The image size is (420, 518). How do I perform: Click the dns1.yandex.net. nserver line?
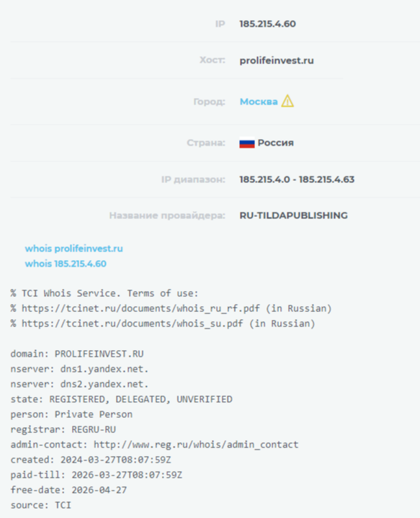pyautogui.click(x=80, y=369)
